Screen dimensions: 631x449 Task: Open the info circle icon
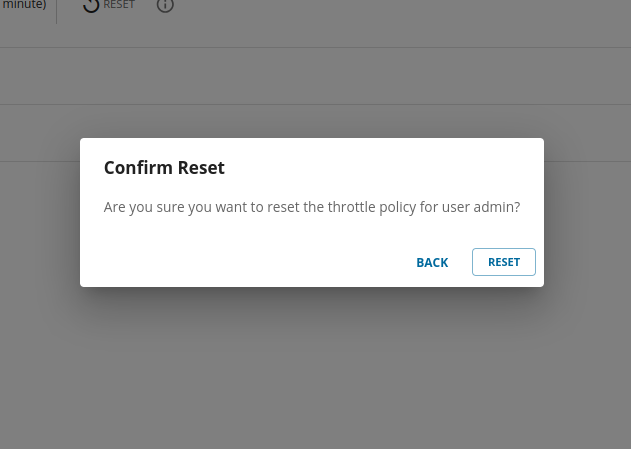pyautogui.click(x=166, y=6)
